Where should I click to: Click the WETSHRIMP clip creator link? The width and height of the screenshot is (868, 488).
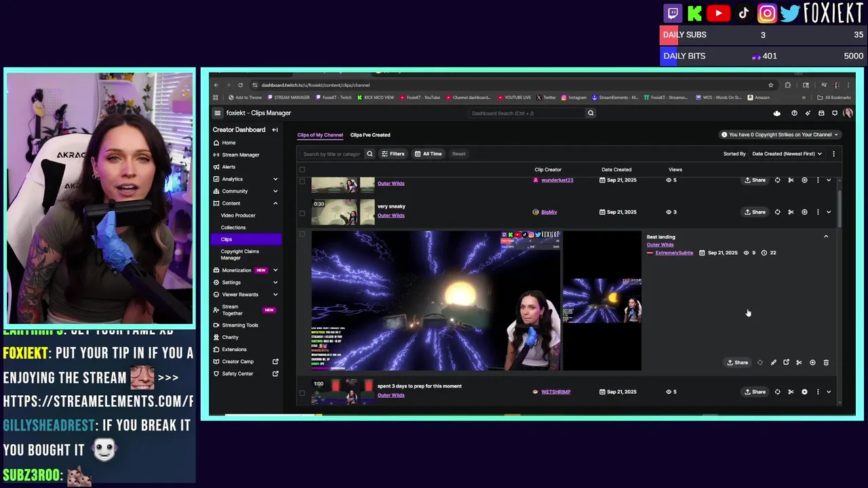555,392
